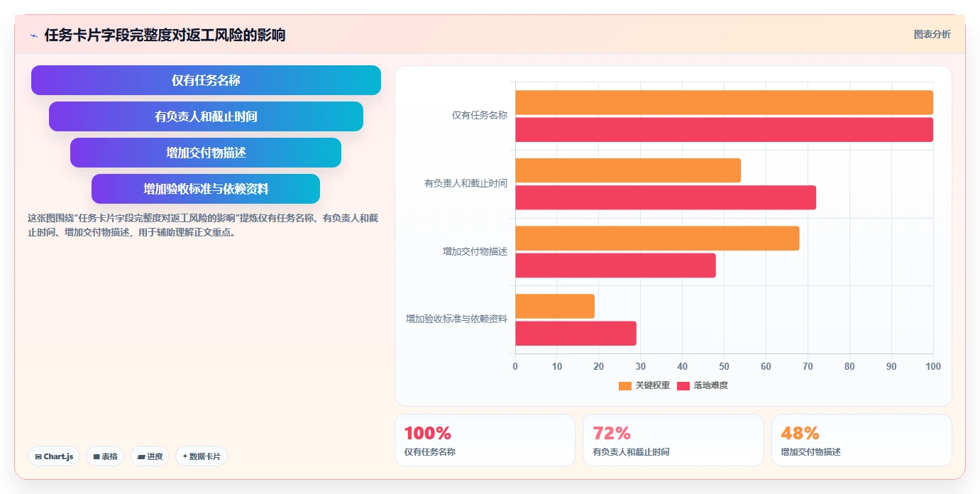Click the title 任务卡片字段完整度对返工风险的影响
This screenshot has width=980, height=494.
tap(165, 35)
